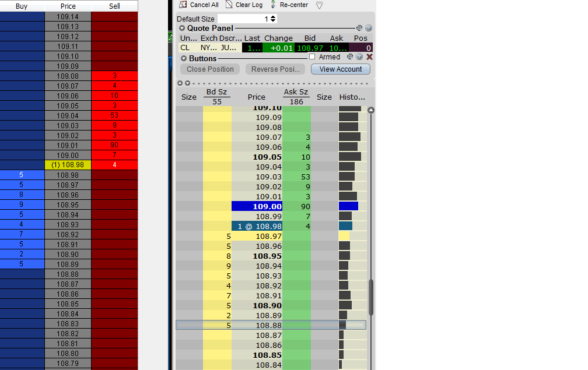This screenshot has height=370, width=588.
Task: Click the 108.79 price in left ladder
Action: 68,363
